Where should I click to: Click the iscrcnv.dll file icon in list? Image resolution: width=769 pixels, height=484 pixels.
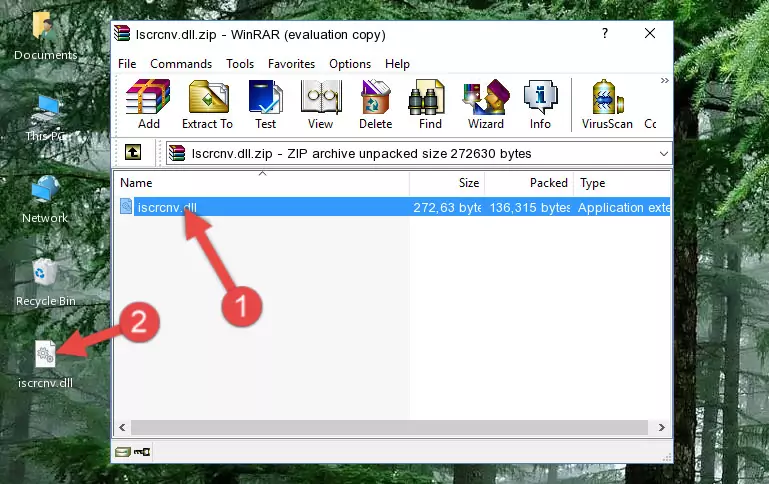pyautogui.click(x=126, y=206)
